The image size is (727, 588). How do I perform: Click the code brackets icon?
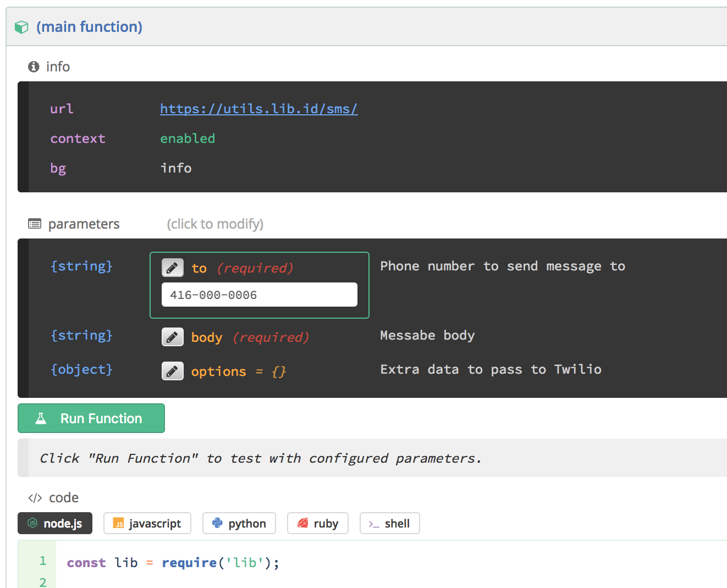click(x=35, y=498)
